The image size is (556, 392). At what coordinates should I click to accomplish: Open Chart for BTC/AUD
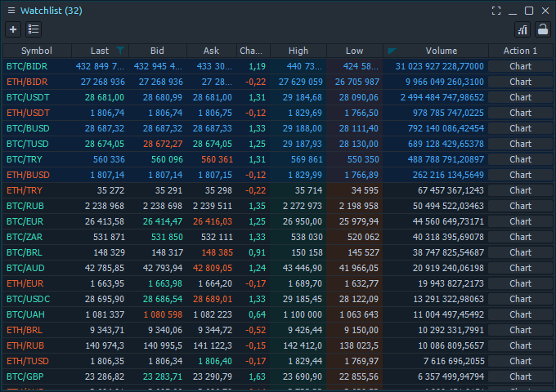520,268
